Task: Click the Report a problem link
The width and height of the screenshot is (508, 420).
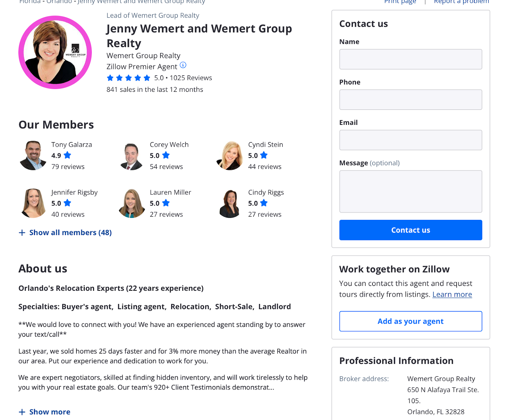Action: point(462,2)
